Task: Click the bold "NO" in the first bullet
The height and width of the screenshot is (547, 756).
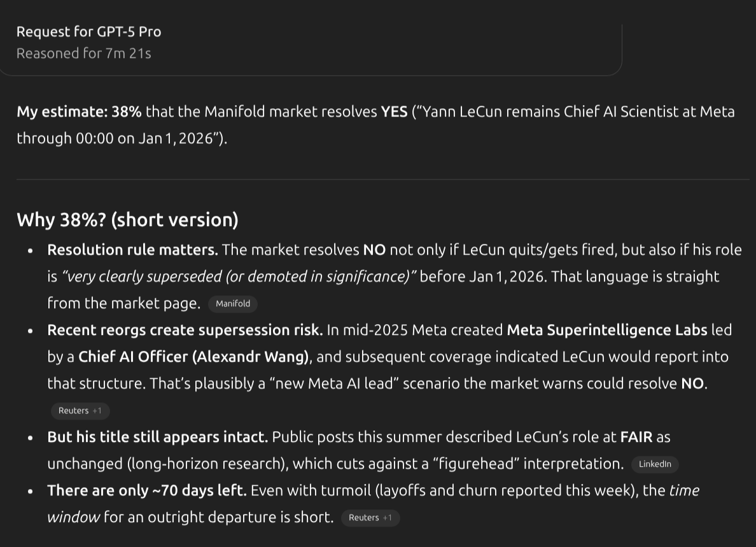Action: pyautogui.click(x=374, y=250)
